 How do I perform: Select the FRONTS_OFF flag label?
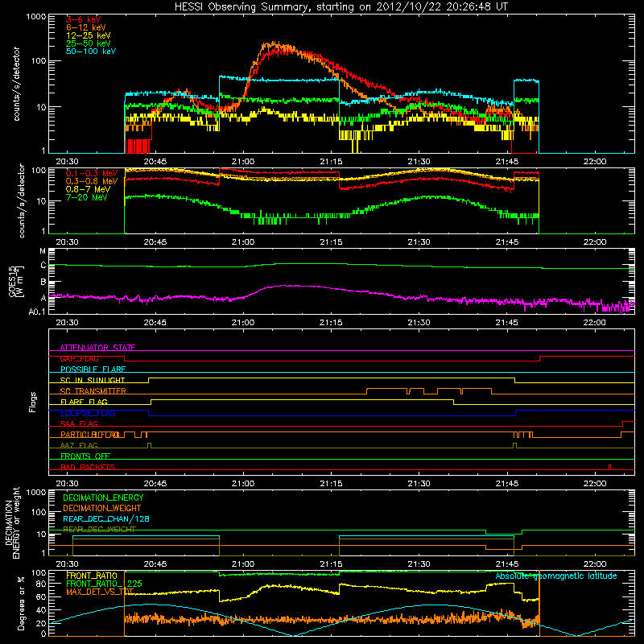tap(85, 456)
